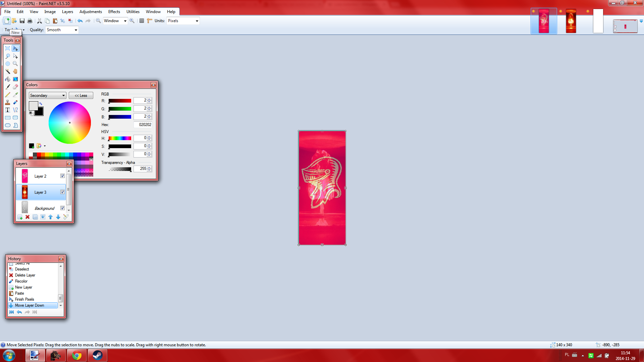Click the << Less button

(81, 96)
